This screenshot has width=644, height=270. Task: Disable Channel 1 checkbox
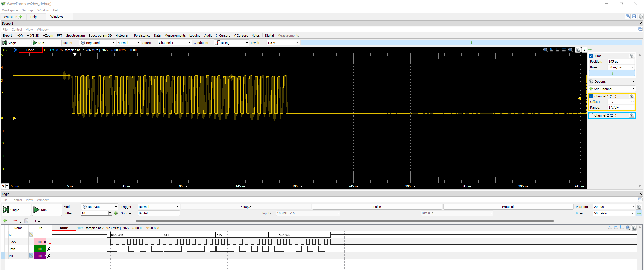pos(591,96)
